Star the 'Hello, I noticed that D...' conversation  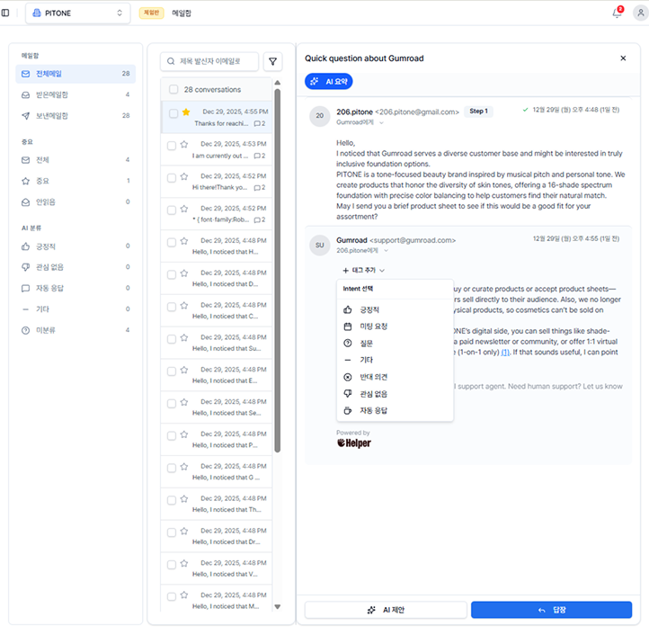point(184,273)
